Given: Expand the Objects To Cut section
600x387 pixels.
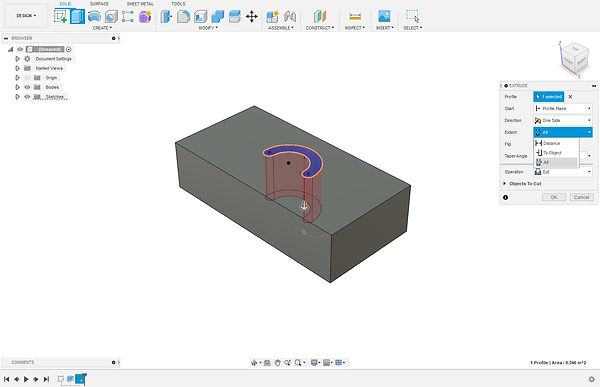Looking at the screenshot, I should coord(505,184).
